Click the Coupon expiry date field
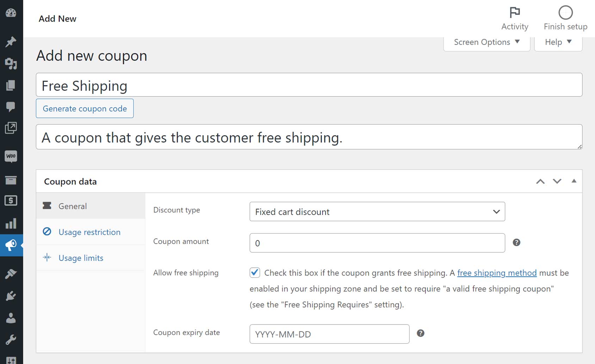Screen dimensions: 595x364 pyautogui.click(x=329, y=334)
